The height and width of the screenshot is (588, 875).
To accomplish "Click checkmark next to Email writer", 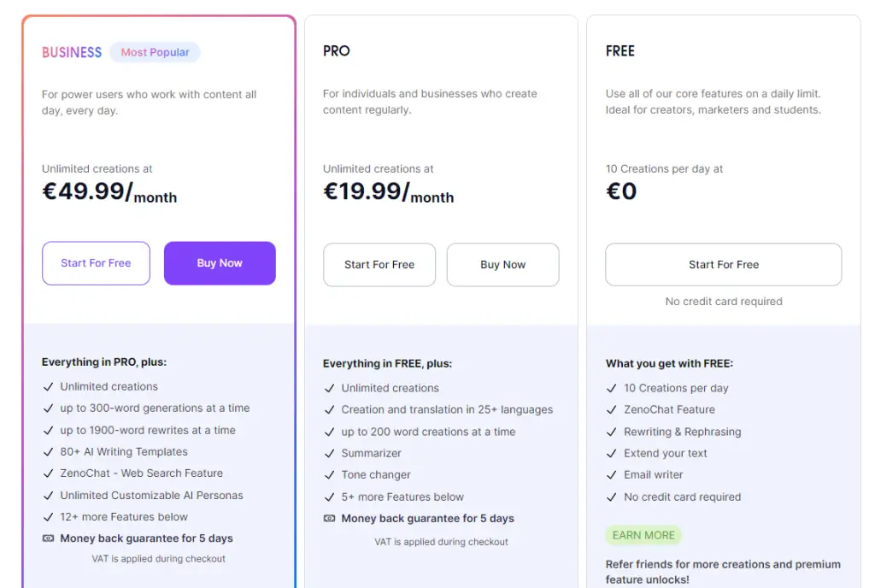I will [612, 474].
